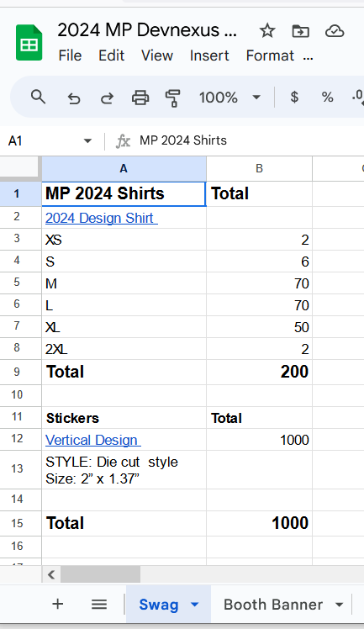Screen dimensions: 364x629
Task: Star this spreadsheet document
Action: [x=267, y=30]
